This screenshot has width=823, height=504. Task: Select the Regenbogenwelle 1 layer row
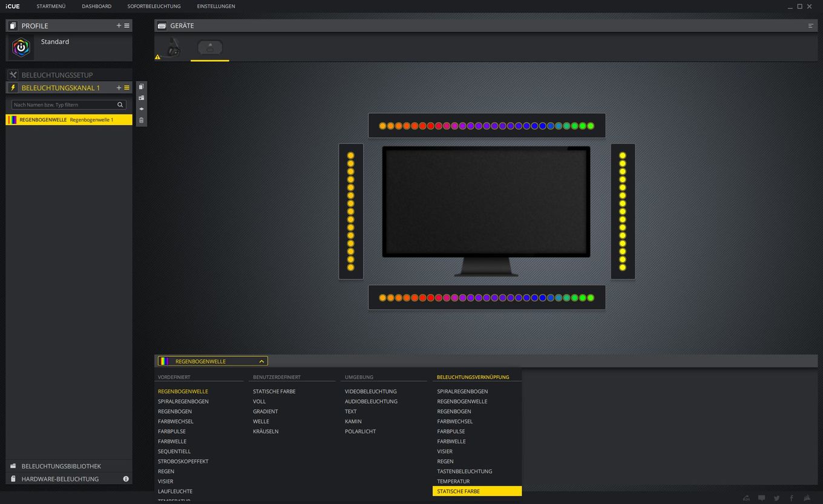tap(69, 120)
